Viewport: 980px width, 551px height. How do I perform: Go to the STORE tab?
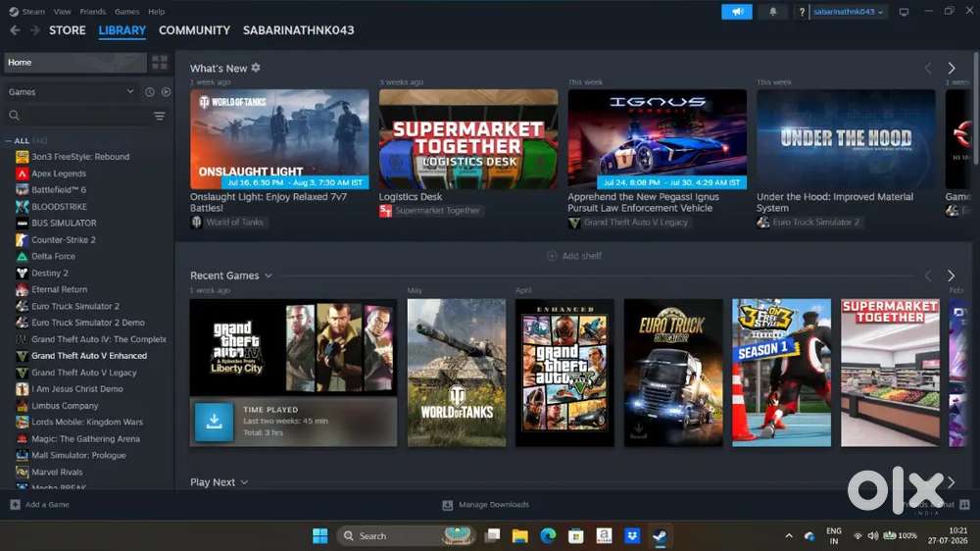(68, 30)
